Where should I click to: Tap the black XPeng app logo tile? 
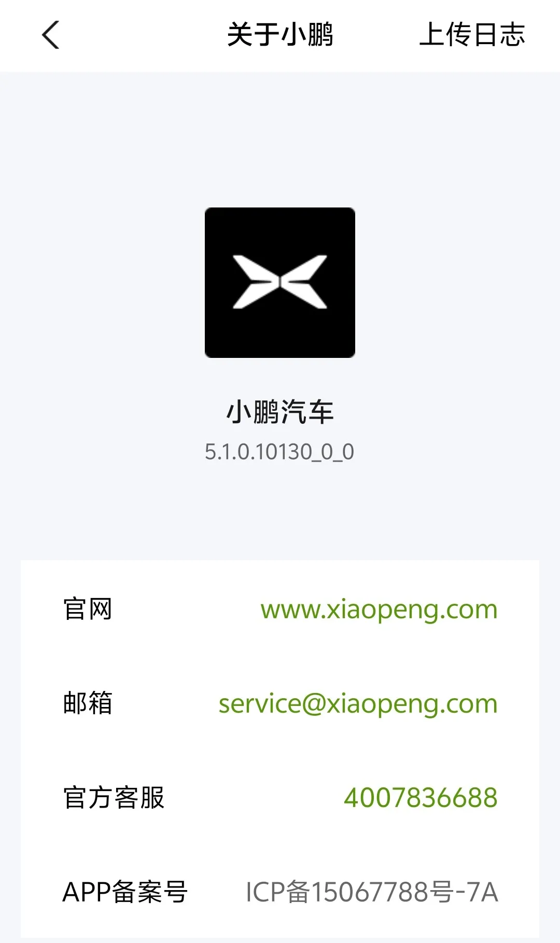[280, 283]
